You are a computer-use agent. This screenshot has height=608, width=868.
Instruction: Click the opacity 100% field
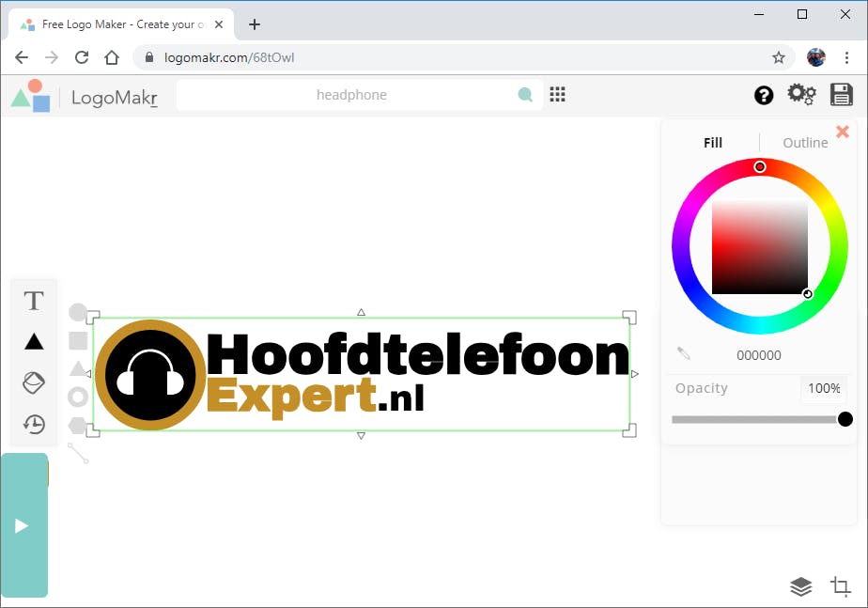[824, 388]
